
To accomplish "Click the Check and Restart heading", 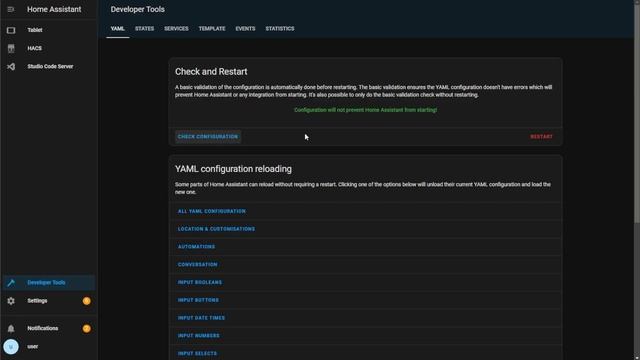I will click(211, 72).
